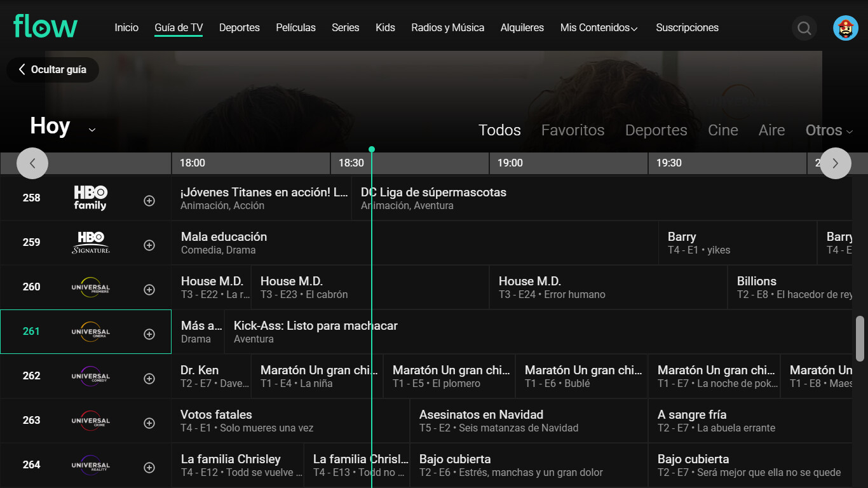Open Asesinatos en Navidad program
The image size is (868, 488).
click(x=529, y=421)
